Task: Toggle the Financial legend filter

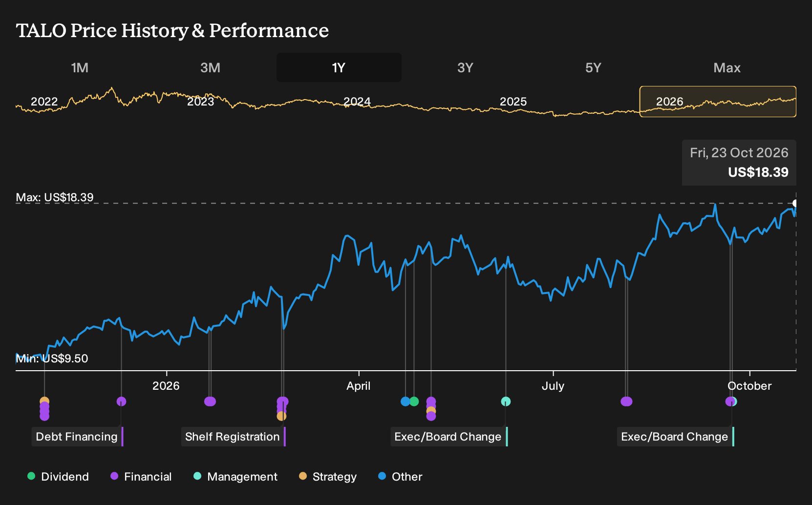Action: 141,476
